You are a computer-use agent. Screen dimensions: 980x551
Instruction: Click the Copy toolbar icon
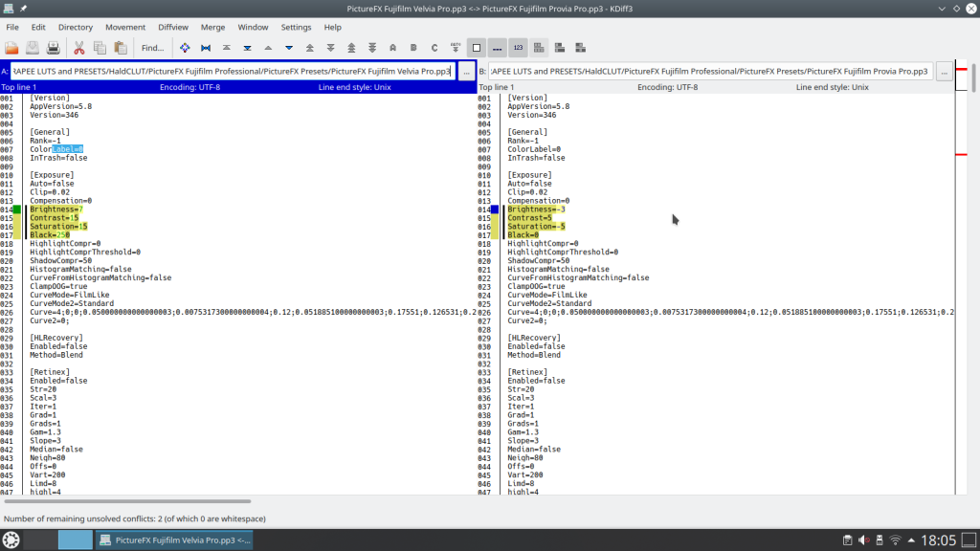pyautogui.click(x=100, y=48)
